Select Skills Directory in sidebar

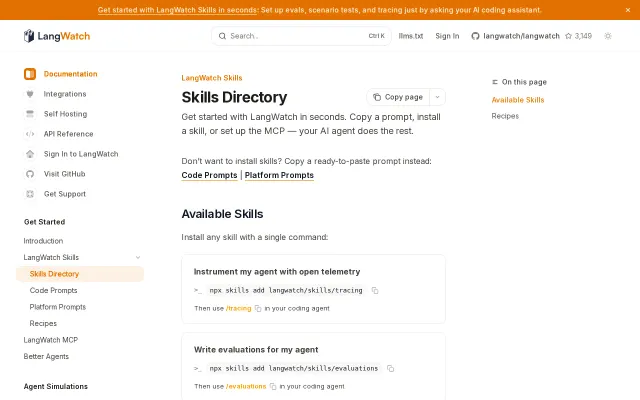[x=80, y=274]
